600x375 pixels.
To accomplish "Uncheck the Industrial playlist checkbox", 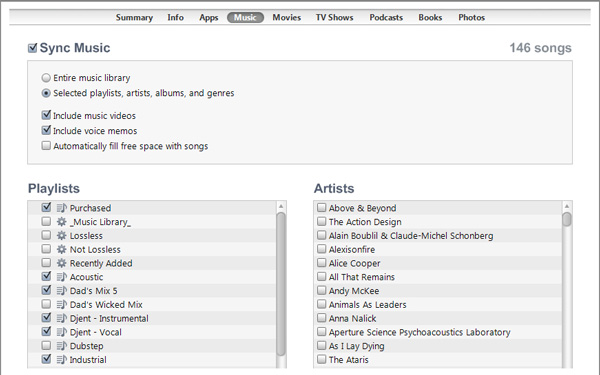I will tap(46, 359).
